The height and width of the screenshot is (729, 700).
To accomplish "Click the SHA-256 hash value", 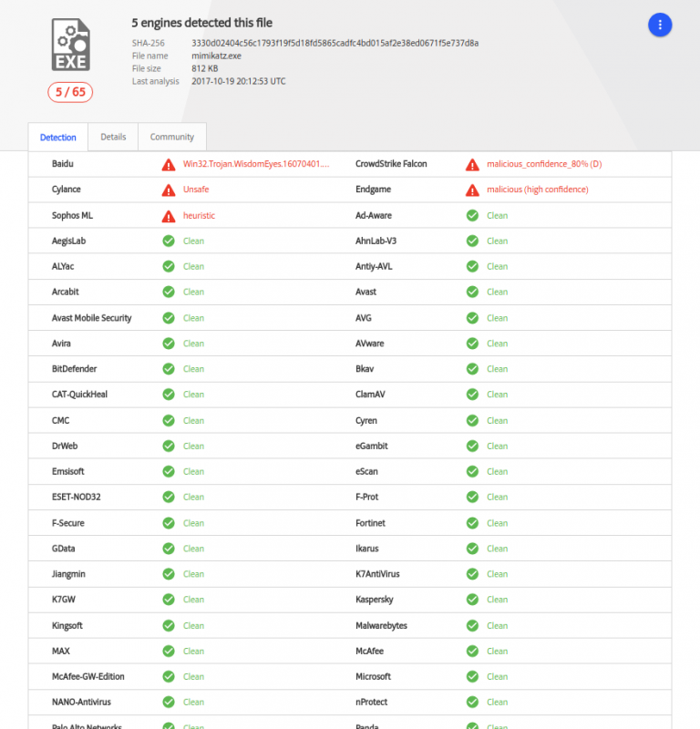I will (x=335, y=43).
